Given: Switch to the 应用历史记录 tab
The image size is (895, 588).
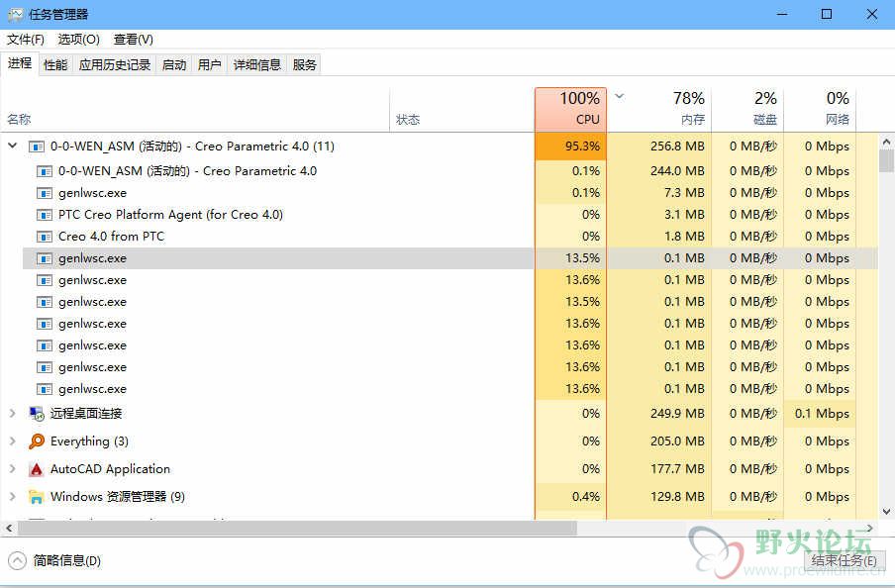Looking at the screenshot, I should click(x=115, y=65).
